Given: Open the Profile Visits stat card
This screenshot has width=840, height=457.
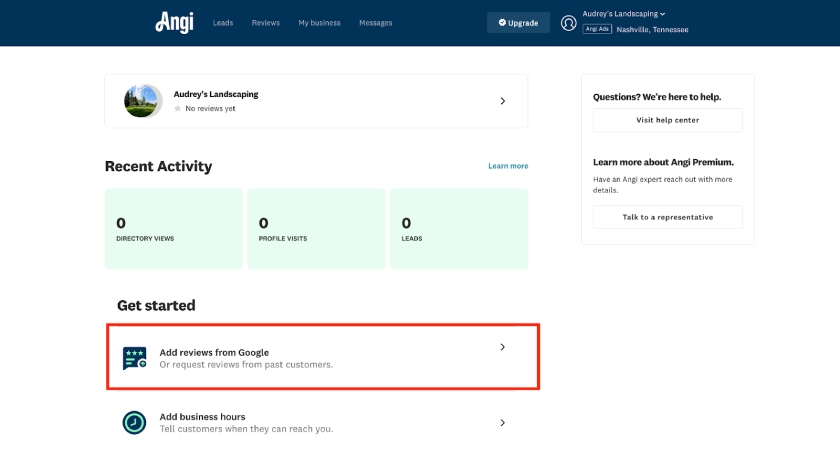Looking at the screenshot, I should pos(316,228).
